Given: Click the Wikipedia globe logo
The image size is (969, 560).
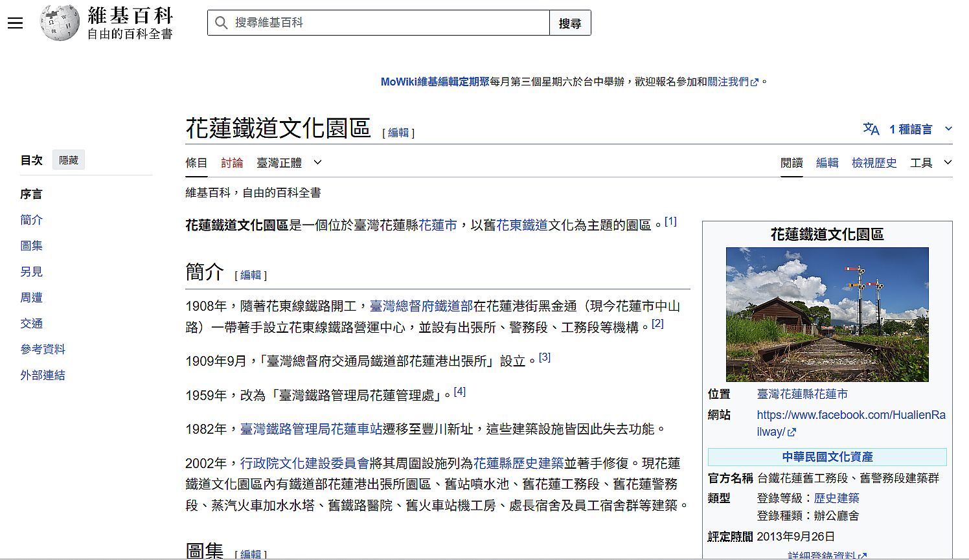Looking at the screenshot, I should pyautogui.click(x=60, y=23).
